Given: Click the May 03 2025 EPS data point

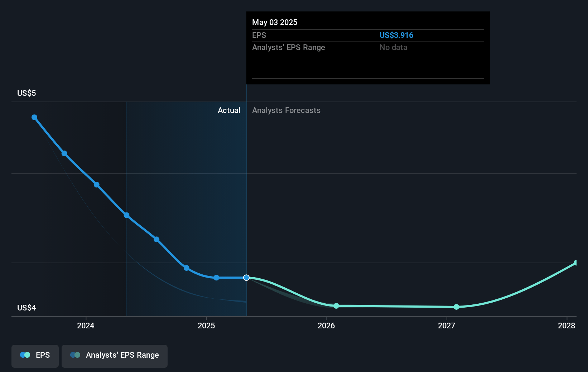Looking at the screenshot, I should tap(246, 278).
